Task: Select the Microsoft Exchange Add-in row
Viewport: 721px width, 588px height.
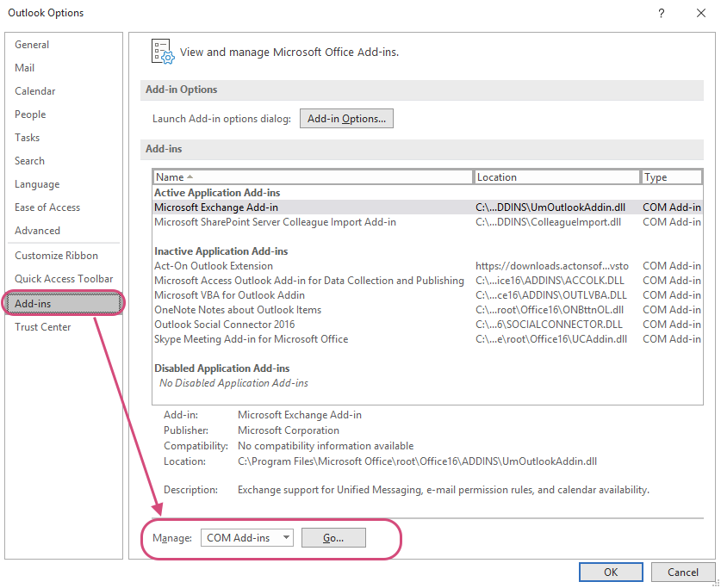Action: click(x=427, y=207)
